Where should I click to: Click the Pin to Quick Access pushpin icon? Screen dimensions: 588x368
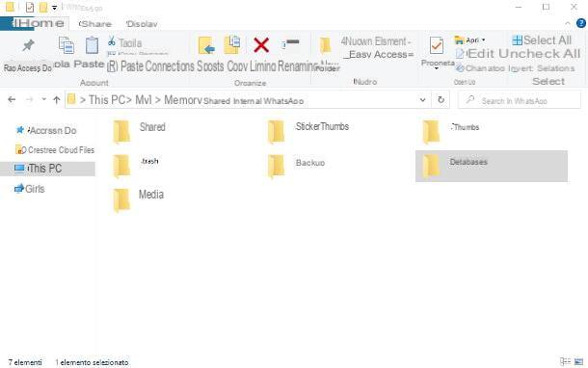pyautogui.click(x=28, y=46)
